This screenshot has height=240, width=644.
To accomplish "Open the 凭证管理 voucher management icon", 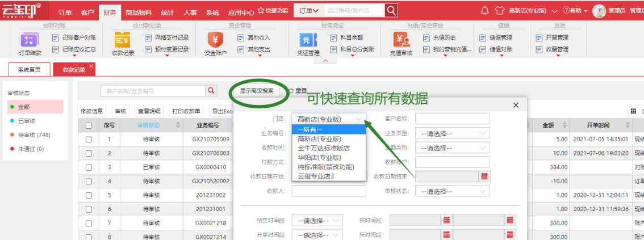I will coord(308,41).
